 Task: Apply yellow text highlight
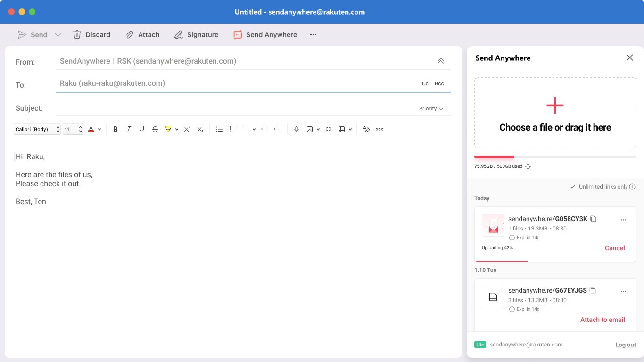pyautogui.click(x=168, y=129)
